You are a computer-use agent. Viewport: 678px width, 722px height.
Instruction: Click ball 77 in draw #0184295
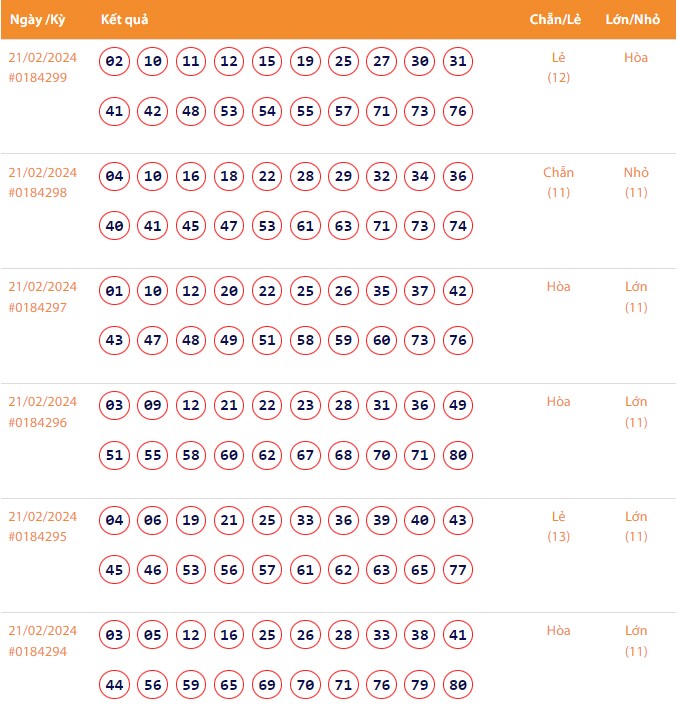coord(458,570)
